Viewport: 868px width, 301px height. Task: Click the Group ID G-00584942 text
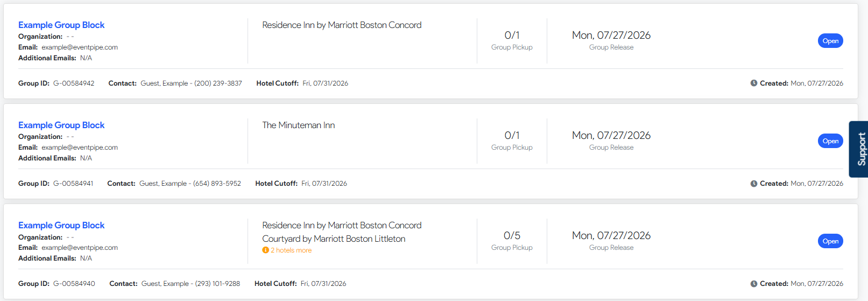pyautogui.click(x=74, y=83)
